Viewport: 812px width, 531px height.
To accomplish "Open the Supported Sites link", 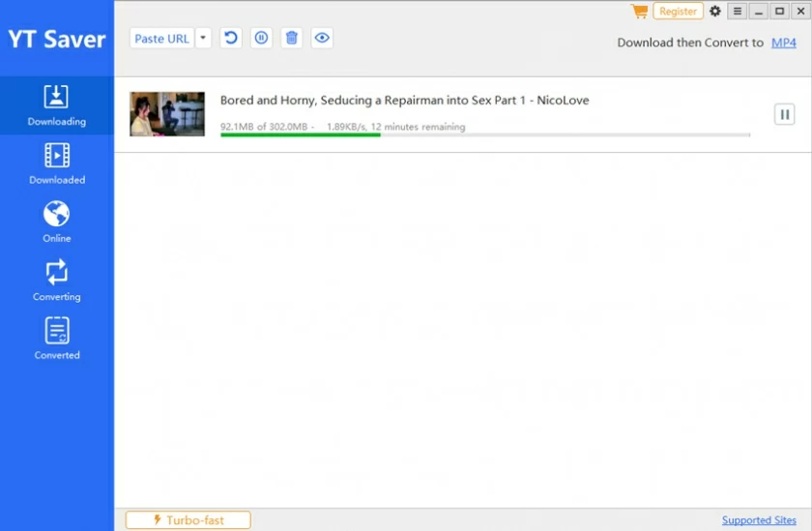I will [759, 520].
